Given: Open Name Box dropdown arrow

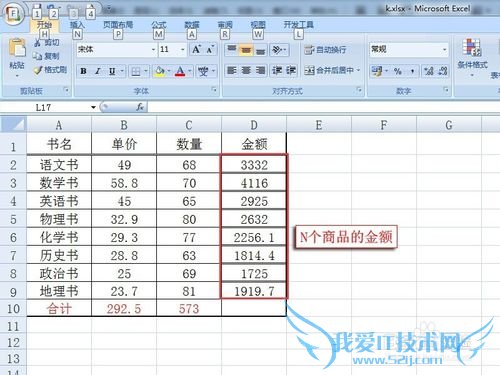Looking at the screenshot, I should click(93, 107).
